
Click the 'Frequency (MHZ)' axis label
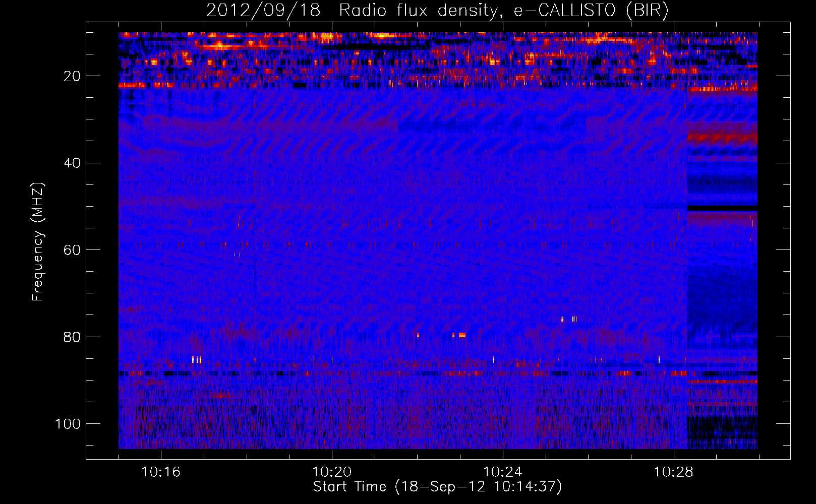(x=38, y=241)
